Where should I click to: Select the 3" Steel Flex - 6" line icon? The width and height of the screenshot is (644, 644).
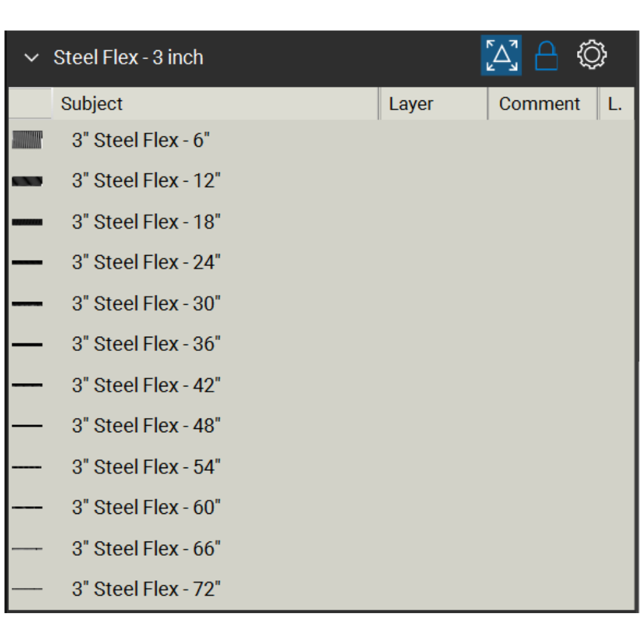tap(27, 140)
